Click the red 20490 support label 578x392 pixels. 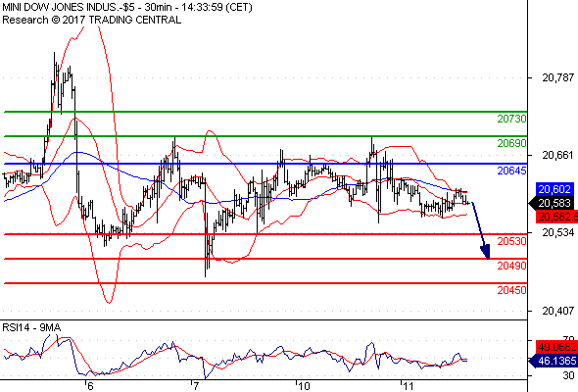(x=511, y=266)
